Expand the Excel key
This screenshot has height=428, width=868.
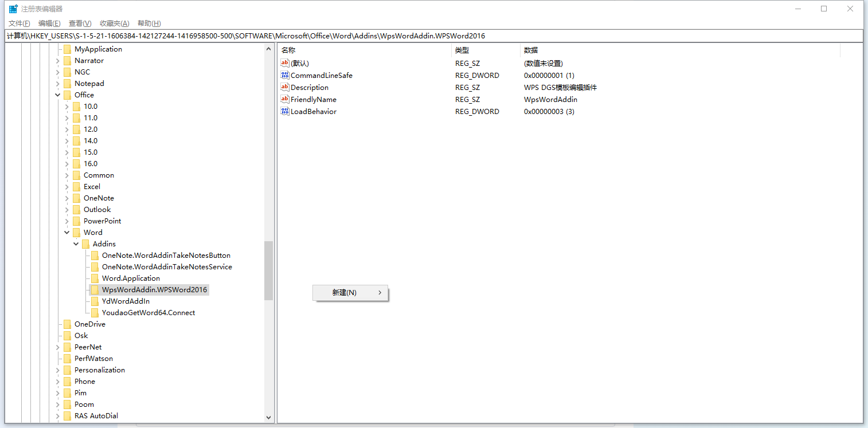pyautogui.click(x=67, y=187)
